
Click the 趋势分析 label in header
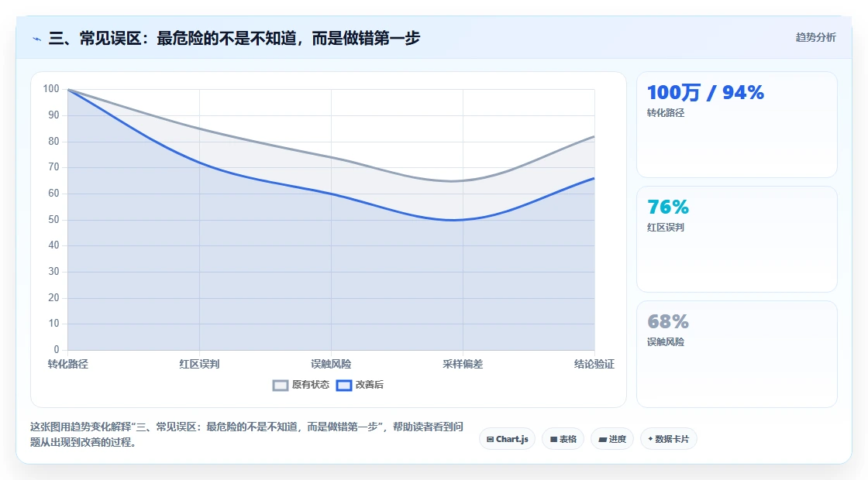click(x=815, y=38)
